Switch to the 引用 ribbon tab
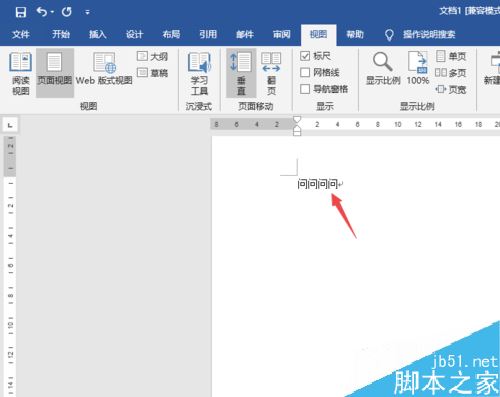 (208, 34)
